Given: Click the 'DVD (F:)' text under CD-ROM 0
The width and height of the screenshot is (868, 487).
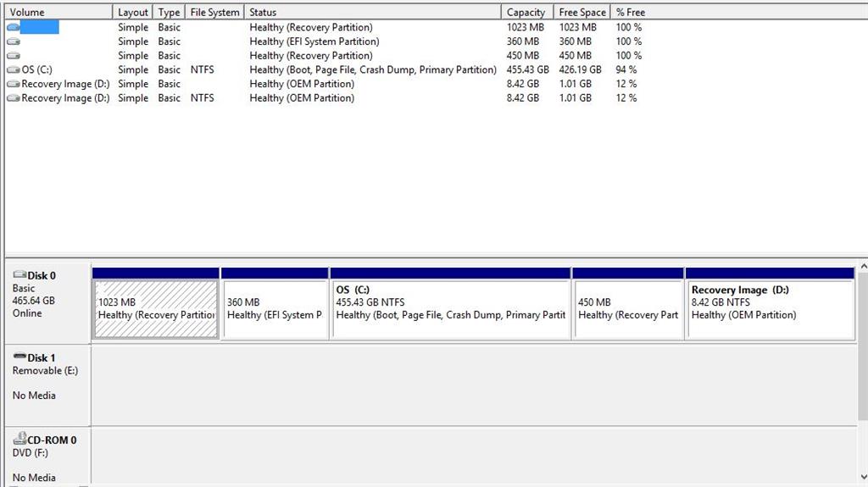Looking at the screenshot, I should tap(31, 452).
